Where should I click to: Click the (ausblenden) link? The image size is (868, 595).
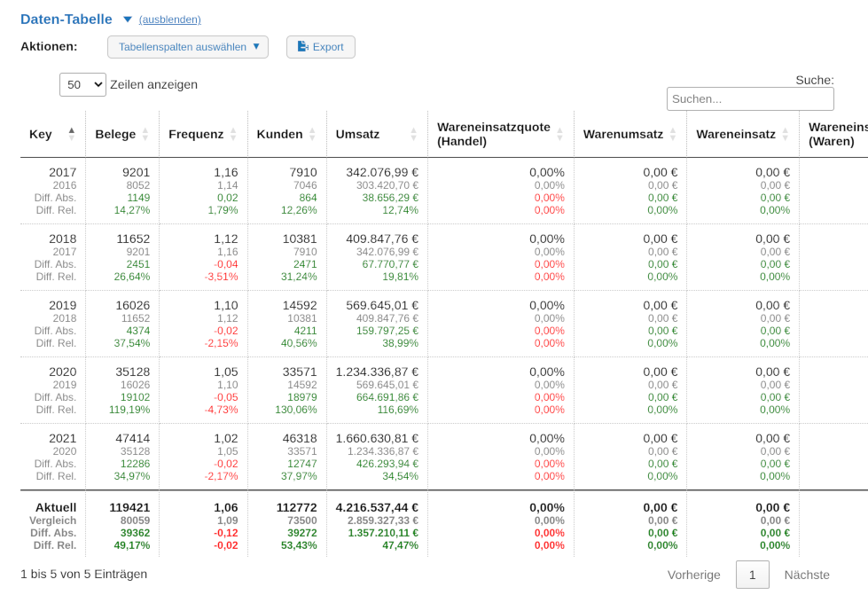click(x=169, y=20)
